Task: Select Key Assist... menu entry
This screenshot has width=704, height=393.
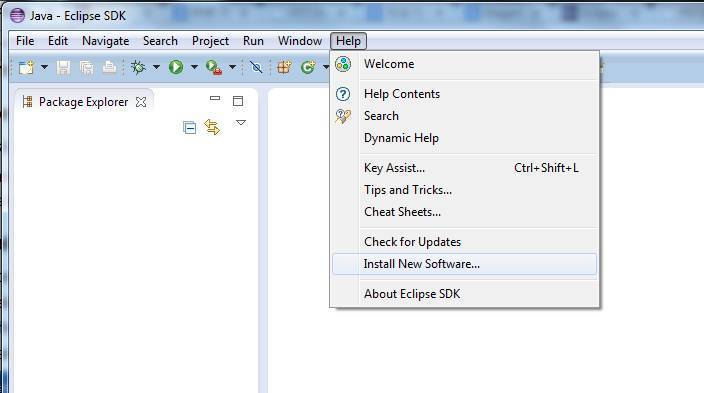Action: [x=465, y=168]
